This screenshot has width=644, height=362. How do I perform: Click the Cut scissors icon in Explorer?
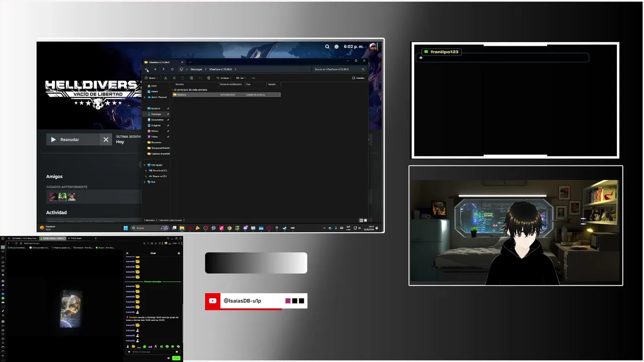tap(166, 78)
